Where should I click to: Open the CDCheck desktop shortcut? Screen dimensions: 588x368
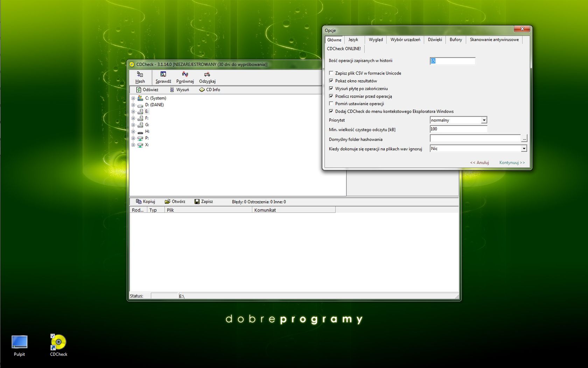click(x=58, y=342)
